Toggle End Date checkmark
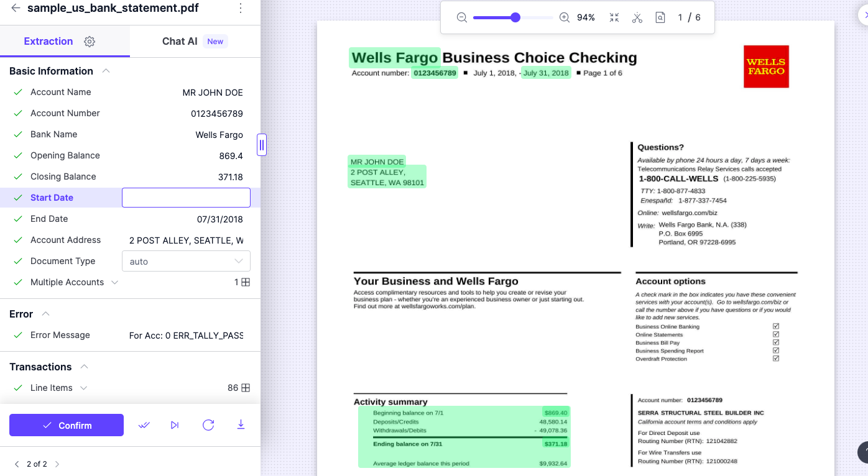Image resolution: width=868 pixels, height=476 pixels. coord(18,219)
